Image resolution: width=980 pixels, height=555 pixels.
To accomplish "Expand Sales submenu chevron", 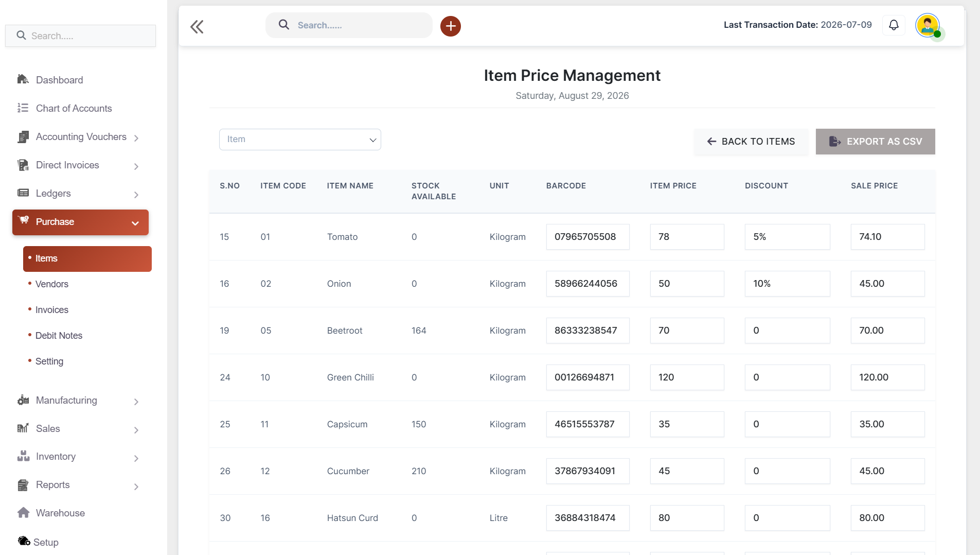I will (x=136, y=430).
